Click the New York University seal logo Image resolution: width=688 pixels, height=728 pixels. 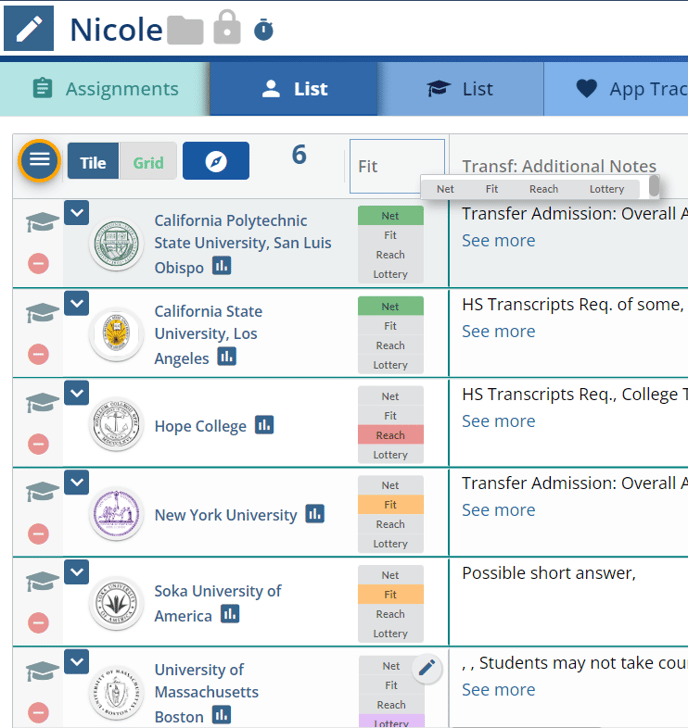tap(117, 514)
